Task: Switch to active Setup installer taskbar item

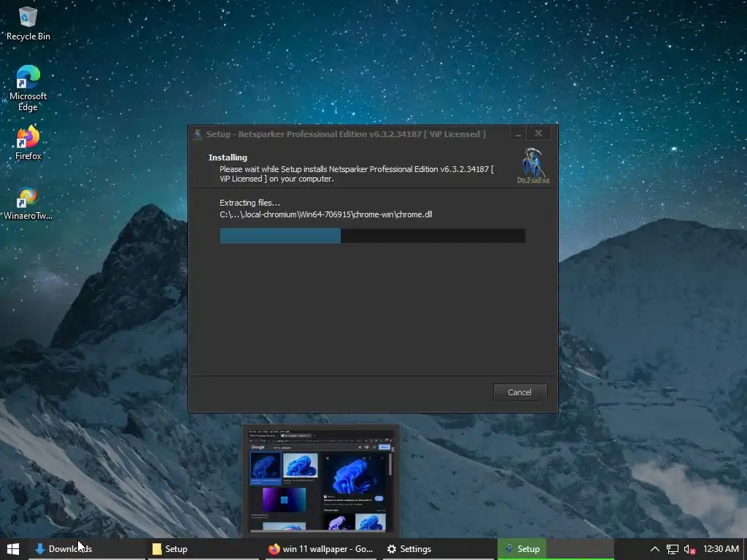Action: point(555,549)
